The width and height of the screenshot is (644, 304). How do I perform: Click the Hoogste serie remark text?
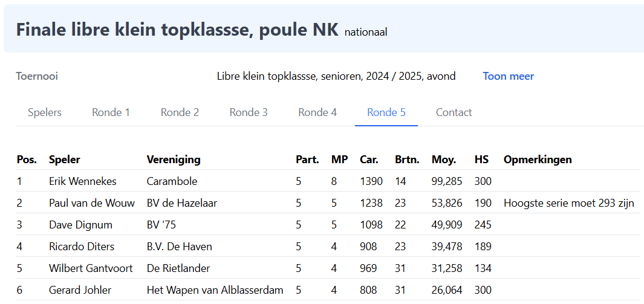(568, 203)
